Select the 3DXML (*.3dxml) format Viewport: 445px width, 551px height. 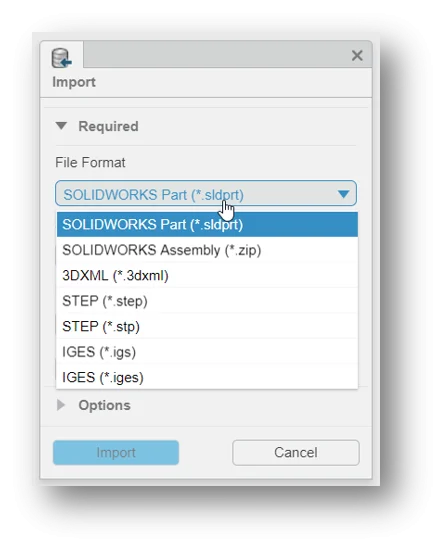(207, 275)
